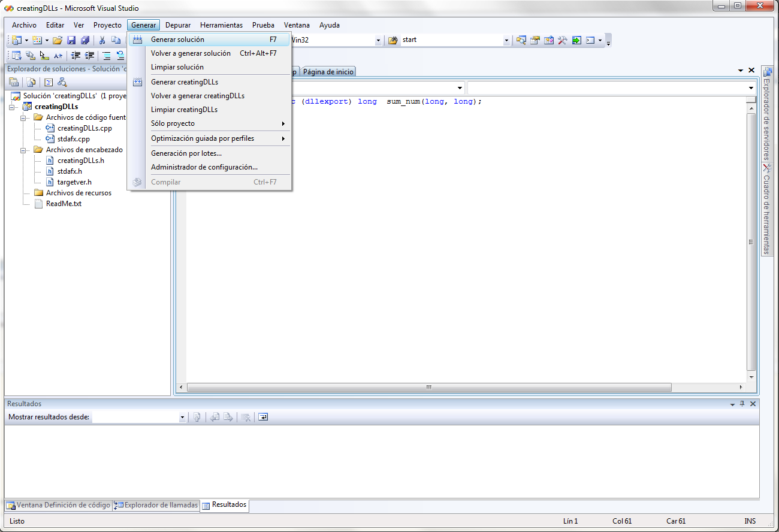Select creatingDLLs.h in Solution Explorer
This screenshot has width=779, height=532.
(81, 161)
